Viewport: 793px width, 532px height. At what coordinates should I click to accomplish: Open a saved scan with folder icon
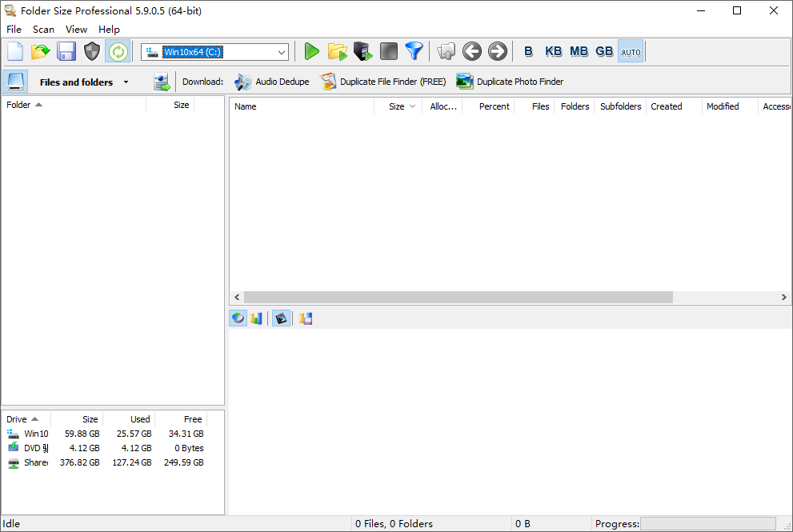[x=41, y=51]
